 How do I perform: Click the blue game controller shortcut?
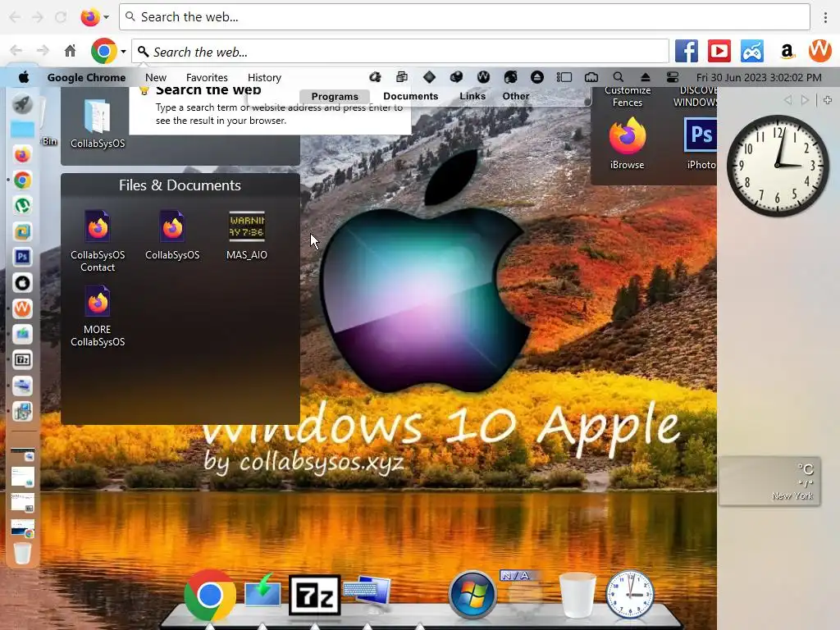pyautogui.click(x=752, y=52)
